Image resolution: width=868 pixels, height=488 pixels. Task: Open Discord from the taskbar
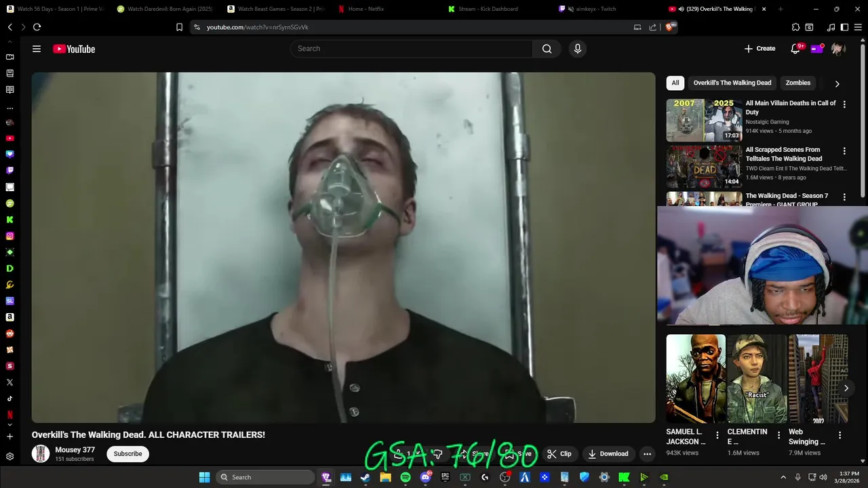[x=425, y=477]
